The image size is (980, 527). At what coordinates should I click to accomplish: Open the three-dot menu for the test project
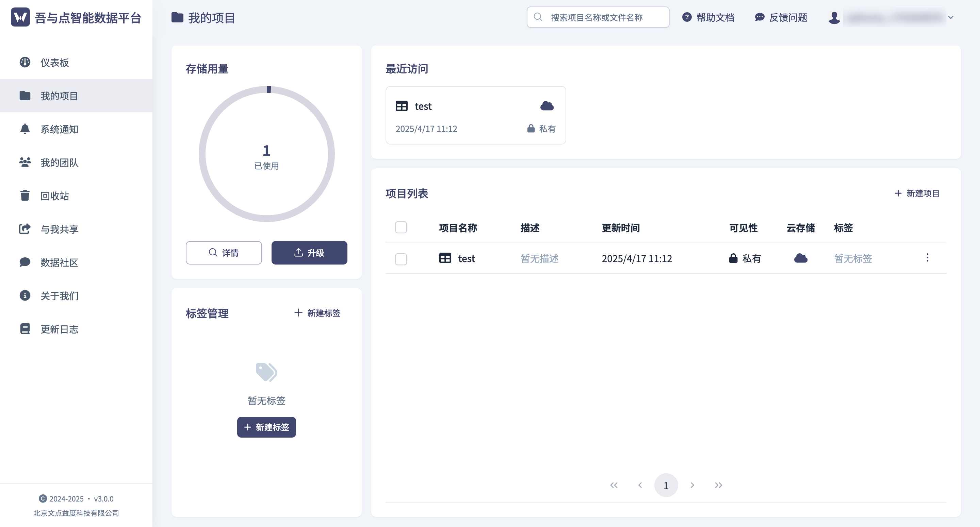tap(928, 258)
